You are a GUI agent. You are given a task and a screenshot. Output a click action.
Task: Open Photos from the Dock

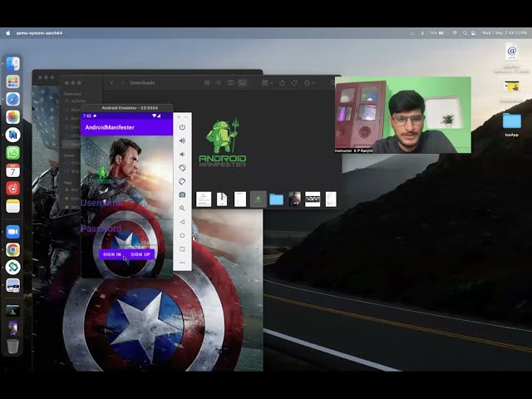[x=13, y=117]
